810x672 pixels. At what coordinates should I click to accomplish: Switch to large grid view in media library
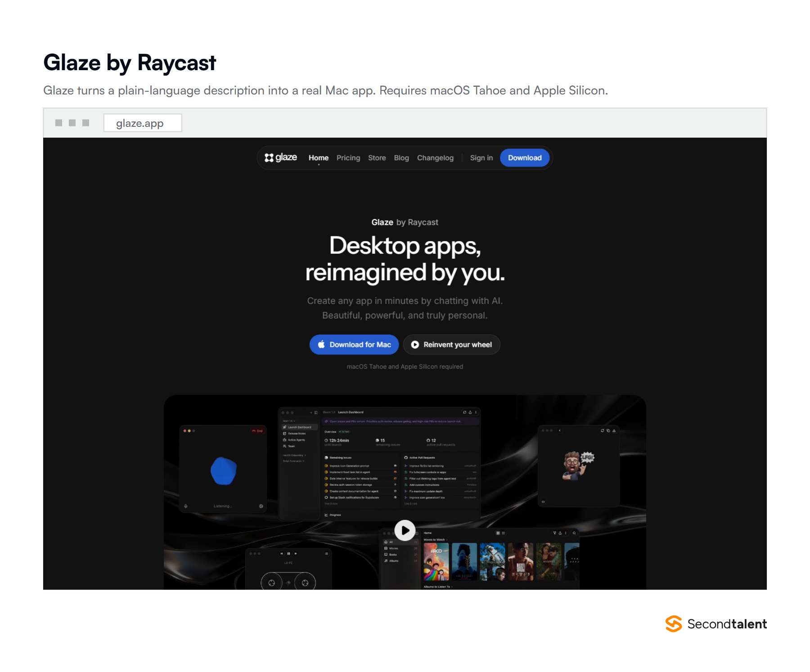(498, 533)
